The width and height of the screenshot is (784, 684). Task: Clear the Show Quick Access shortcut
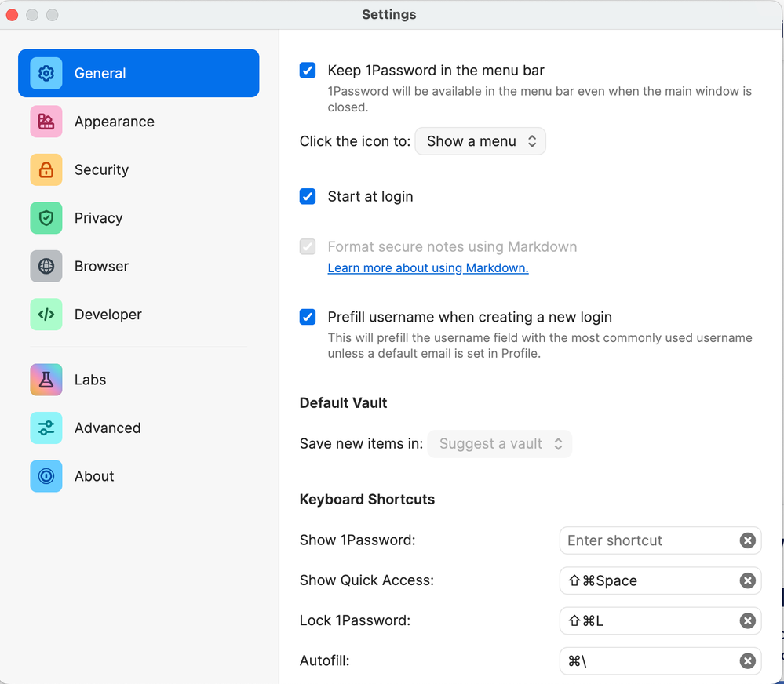click(747, 580)
